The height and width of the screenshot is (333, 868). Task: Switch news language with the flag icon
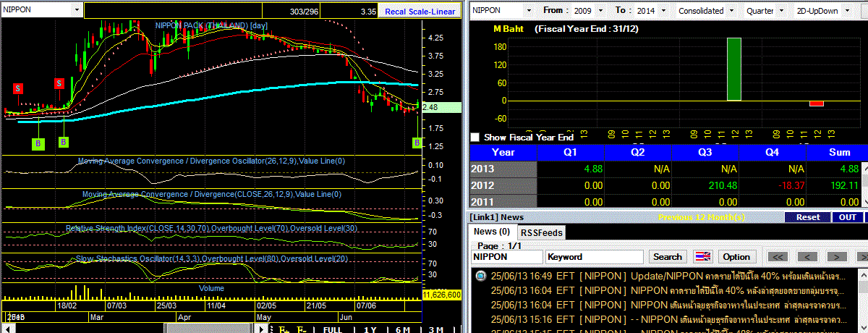pos(702,256)
